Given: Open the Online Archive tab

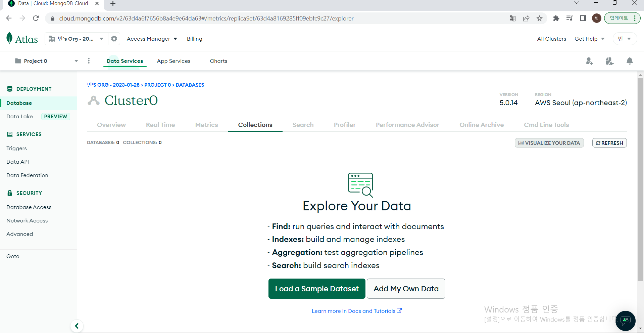Looking at the screenshot, I should coord(482,125).
